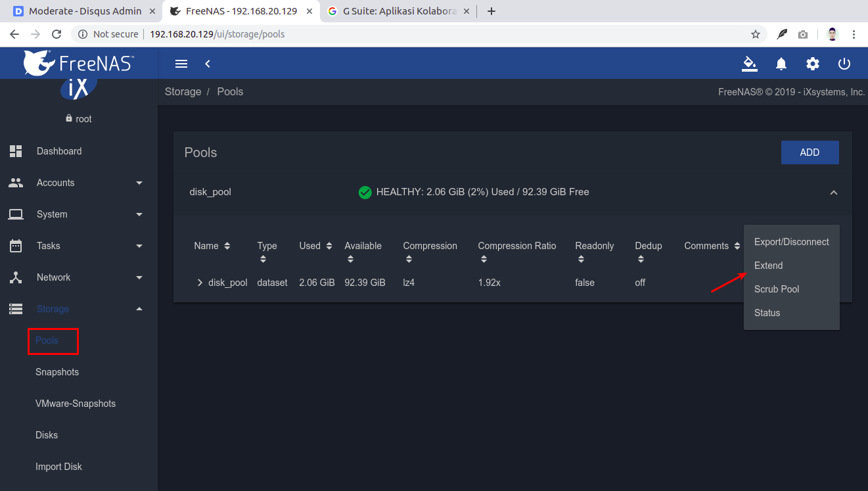The width and height of the screenshot is (868, 491).
Task: Go back in the browser
Action: coord(14,34)
